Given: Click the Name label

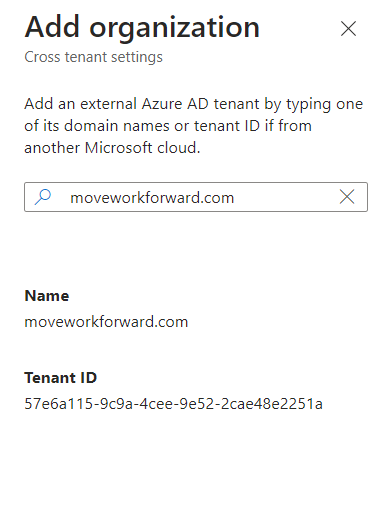Looking at the screenshot, I should pos(47,296).
